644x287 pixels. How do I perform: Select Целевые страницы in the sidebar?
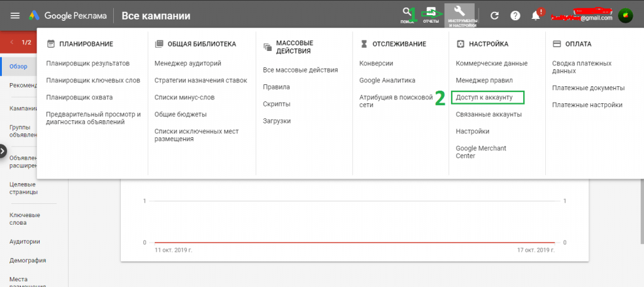pos(24,188)
